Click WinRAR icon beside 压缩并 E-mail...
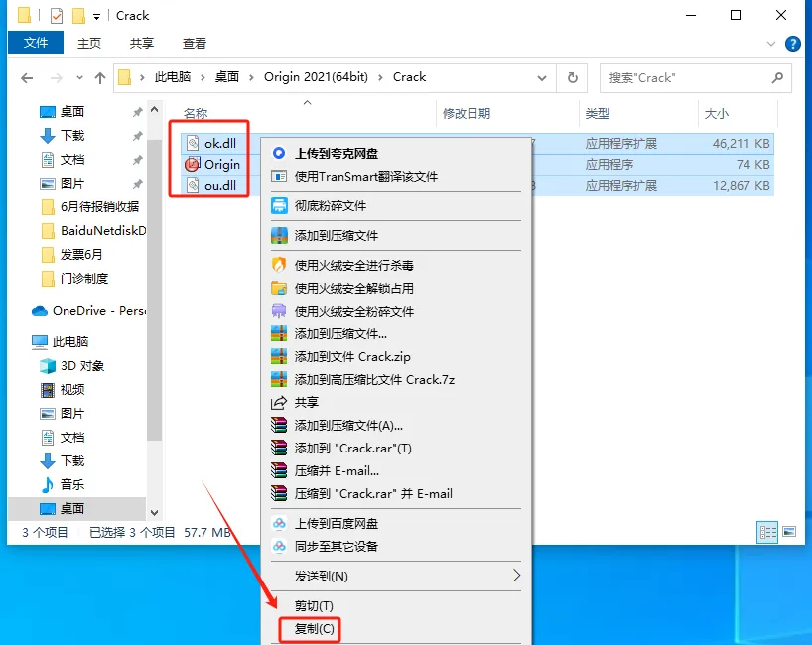Image resolution: width=812 pixels, height=645 pixels. (x=279, y=470)
